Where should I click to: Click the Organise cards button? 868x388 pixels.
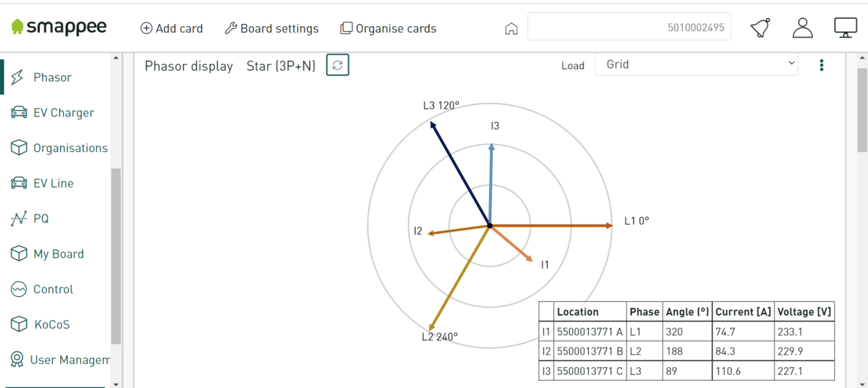click(388, 28)
